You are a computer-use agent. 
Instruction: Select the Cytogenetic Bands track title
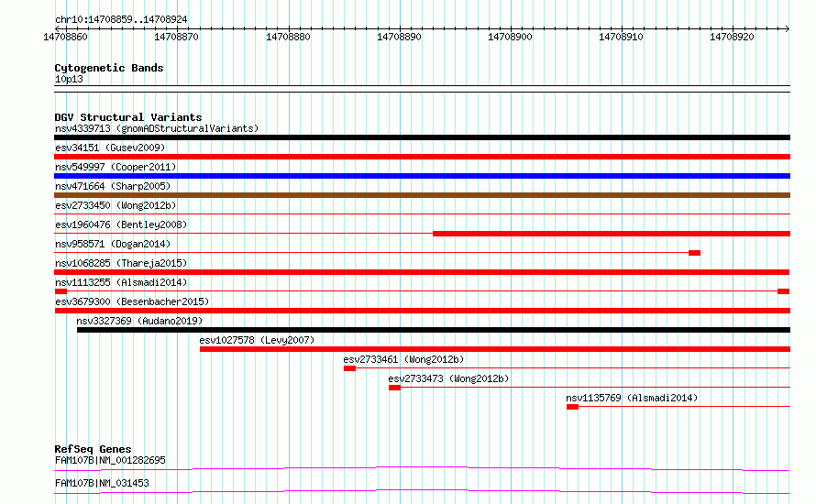109,68
